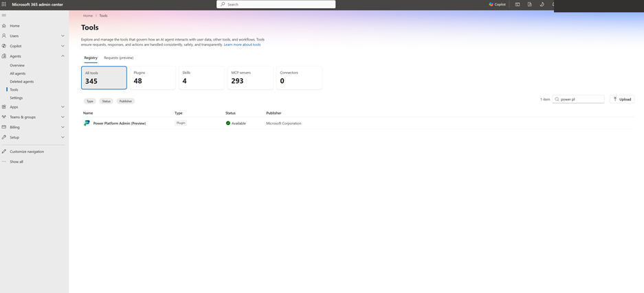This screenshot has width=644, height=293.
Task: Click the Copilot icon in sidebar
Action: [3, 46]
